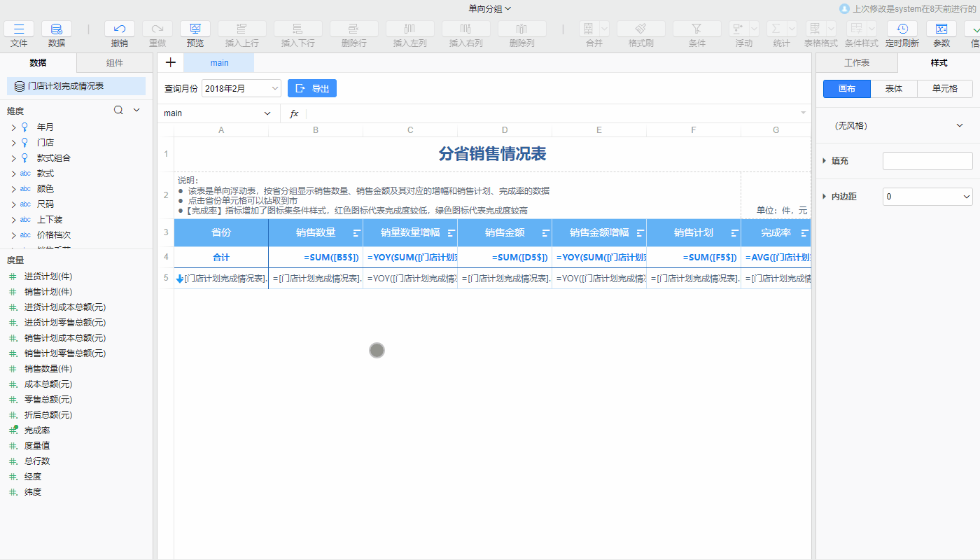
Task: Switch to the 工作表 panel tab
Action: click(x=855, y=62)
